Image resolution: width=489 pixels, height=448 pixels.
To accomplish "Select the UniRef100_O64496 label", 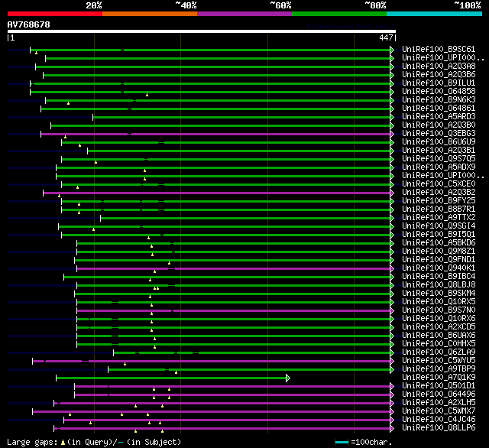I will pos(439,394).
